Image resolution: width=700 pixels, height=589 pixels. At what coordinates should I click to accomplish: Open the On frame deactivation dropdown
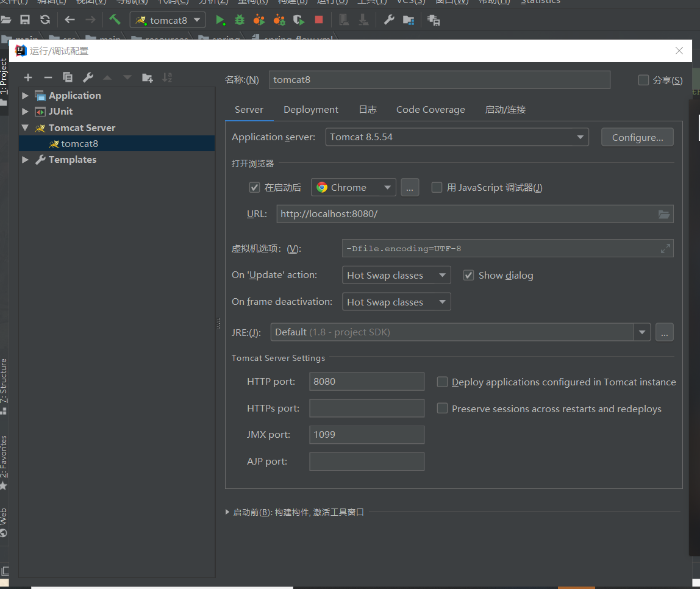(x=396, y=302)
